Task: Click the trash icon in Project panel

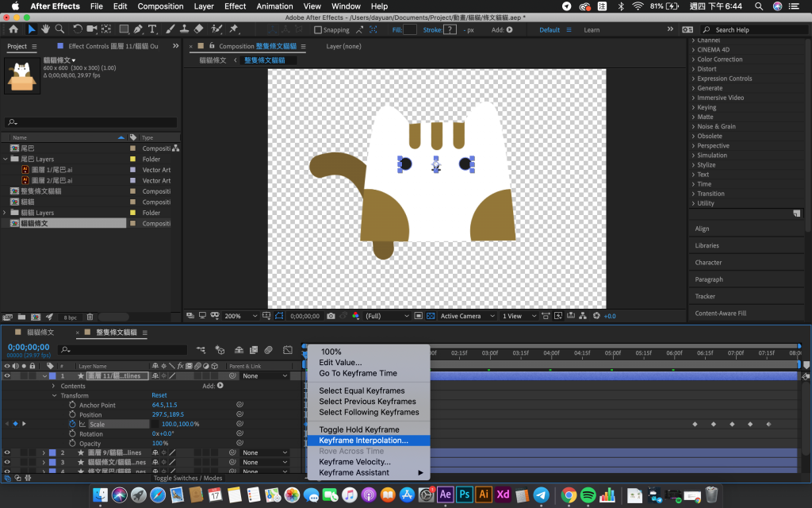Action: (90, 317)
